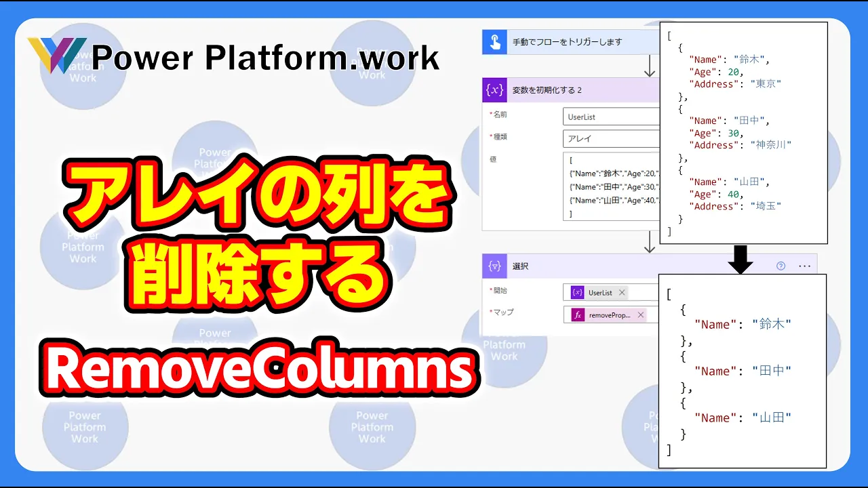Click the マップ input field
The height and width of the screenshot is (488, 868).
(x=611, y=315)
